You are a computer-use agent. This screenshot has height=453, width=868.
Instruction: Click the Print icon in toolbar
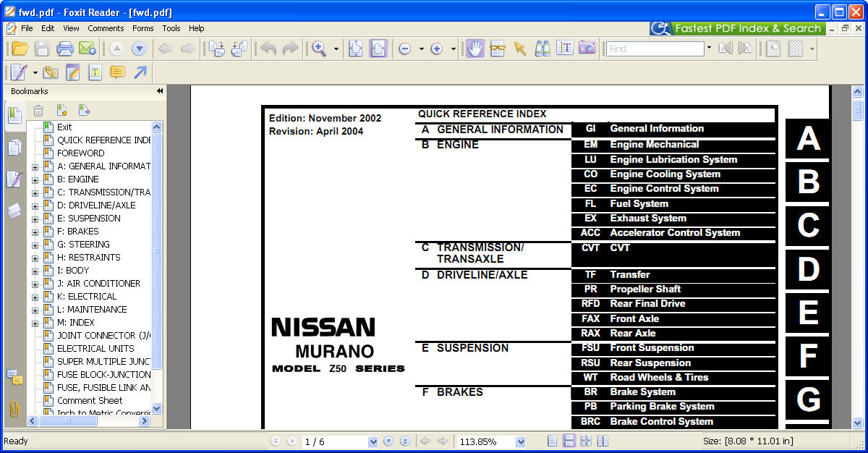click(x=65, y=49)
